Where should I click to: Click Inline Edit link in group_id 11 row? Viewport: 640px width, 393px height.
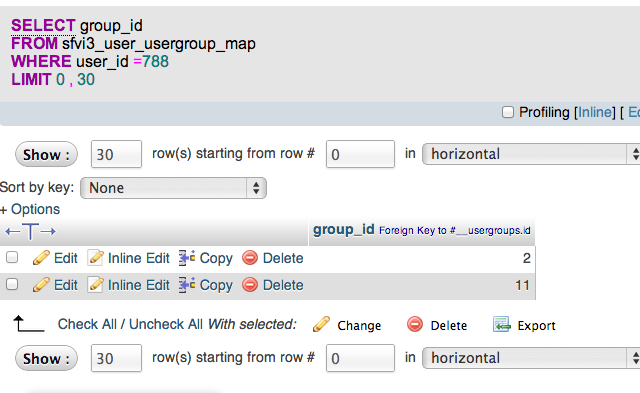coord(138,285)
